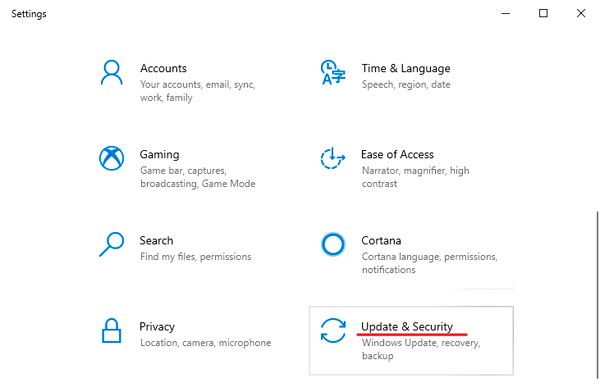This screenshot has width=600, height=392.
Task: Click 'Narrator, magnifier, high contrast' description
Action: tap(416, 177)
